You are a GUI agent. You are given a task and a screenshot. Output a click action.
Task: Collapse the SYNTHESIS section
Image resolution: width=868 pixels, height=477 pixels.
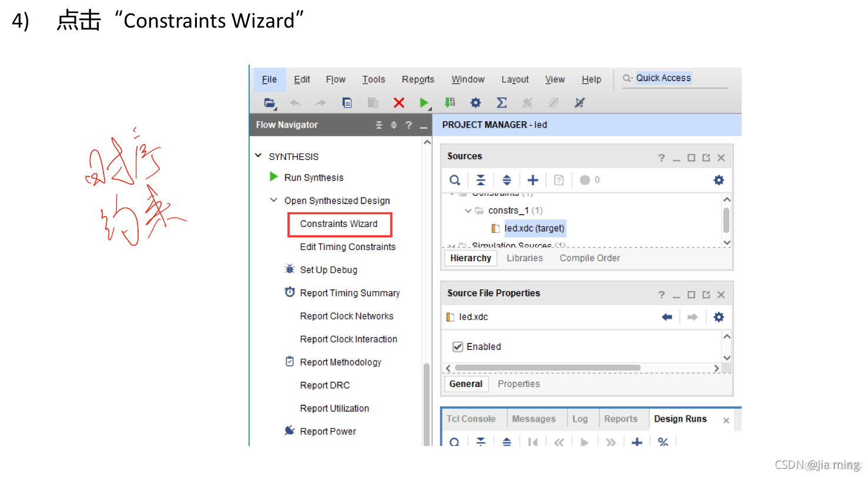(x=258, y=156)
